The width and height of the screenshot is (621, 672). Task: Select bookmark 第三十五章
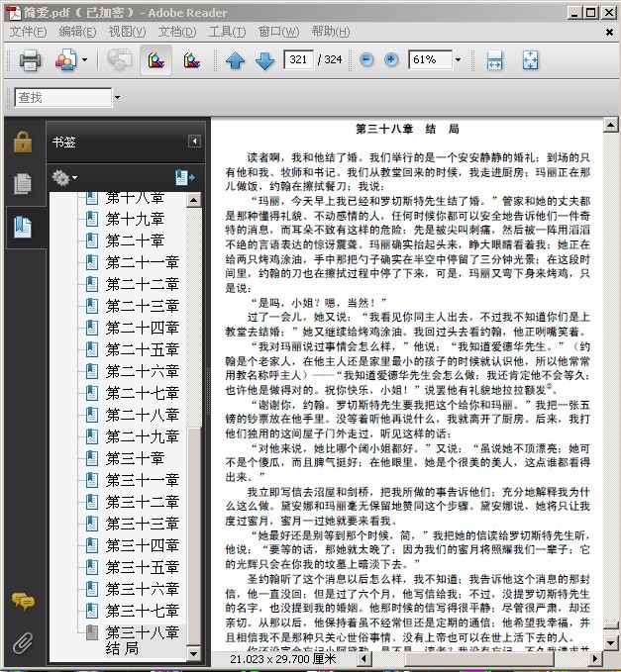[x=142, y=567]
